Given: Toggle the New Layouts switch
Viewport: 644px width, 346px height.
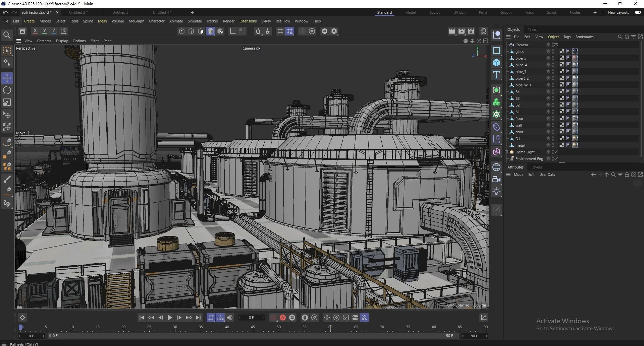Looking at the screenshot, I should tap(638, 12).
